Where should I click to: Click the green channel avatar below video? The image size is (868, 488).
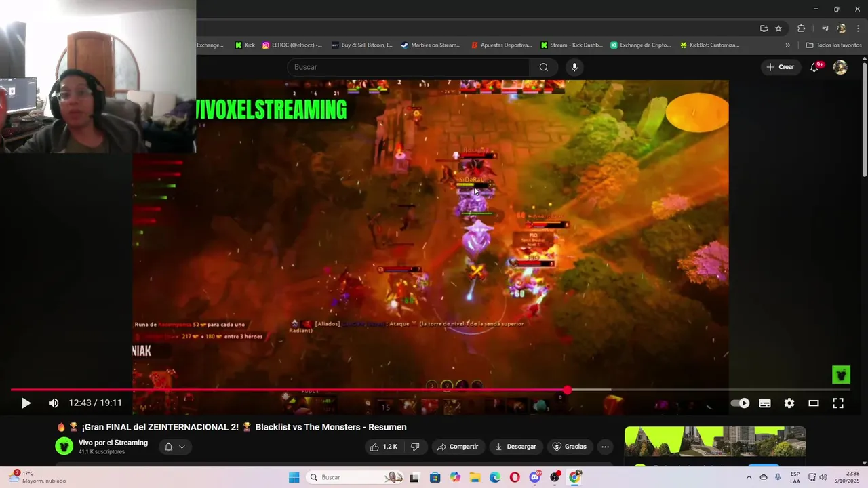click(64, 446)
